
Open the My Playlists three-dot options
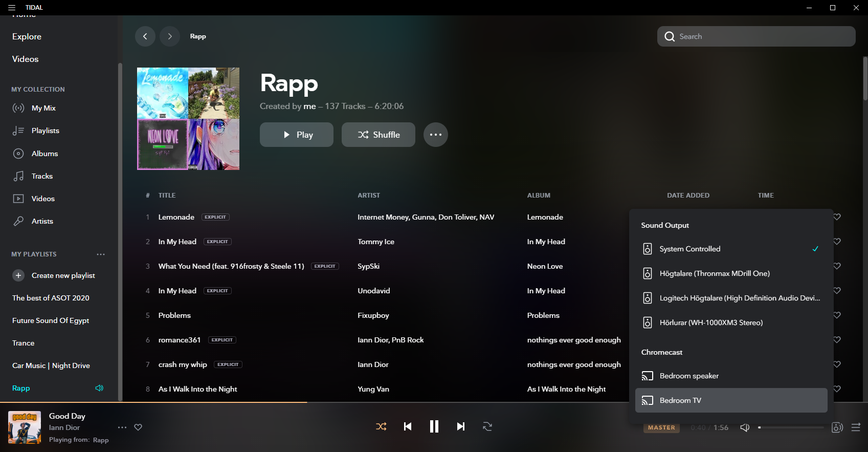point(101,254)
